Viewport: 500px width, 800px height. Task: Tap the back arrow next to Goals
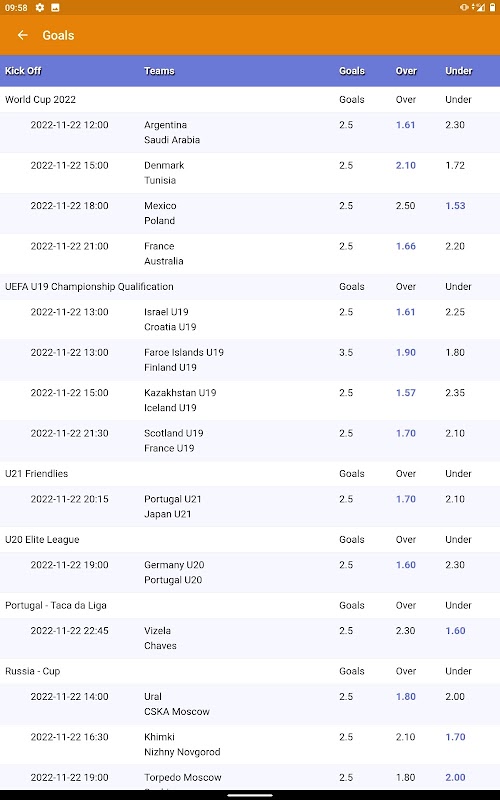pos(22,35)
